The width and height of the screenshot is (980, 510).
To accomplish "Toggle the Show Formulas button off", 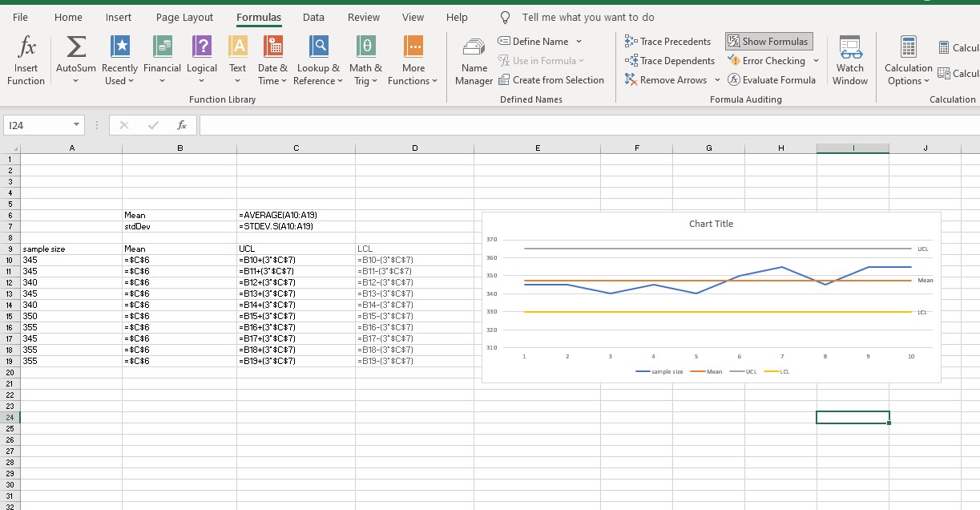I will 768,42.
